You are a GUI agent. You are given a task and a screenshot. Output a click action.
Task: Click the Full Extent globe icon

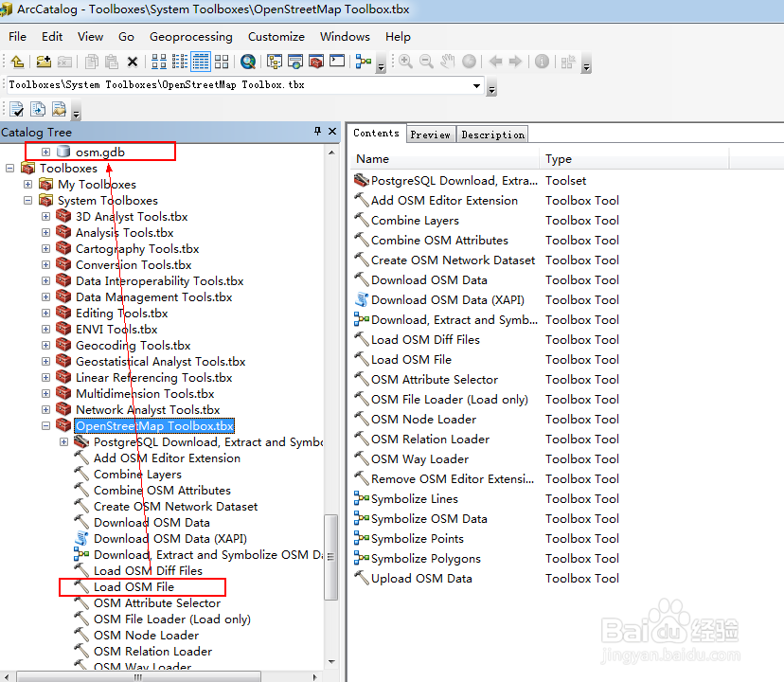tap(469, 62)
